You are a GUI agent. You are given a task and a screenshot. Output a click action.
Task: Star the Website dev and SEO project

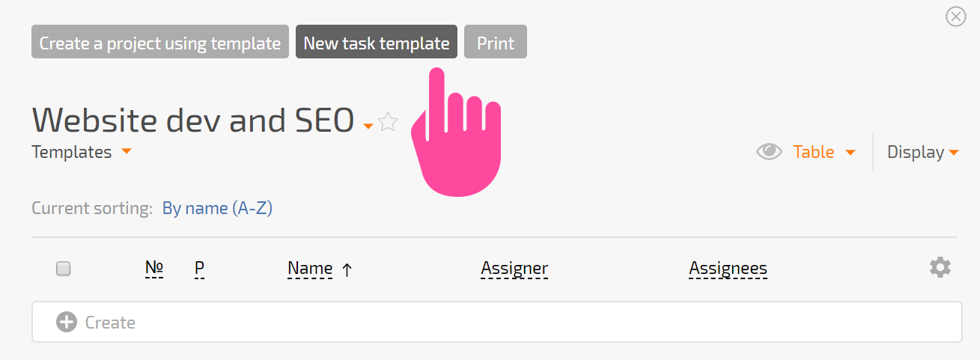[x=388, y=121]
